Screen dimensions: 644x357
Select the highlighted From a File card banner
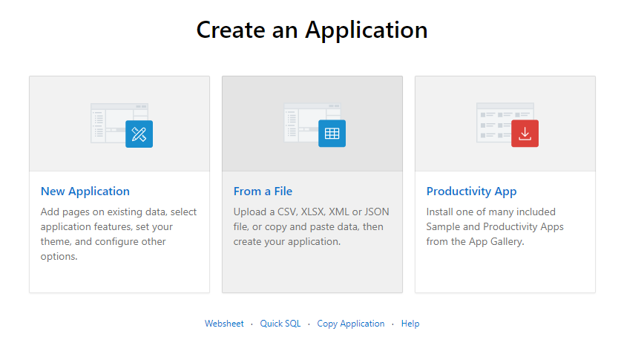pos(312,124)
